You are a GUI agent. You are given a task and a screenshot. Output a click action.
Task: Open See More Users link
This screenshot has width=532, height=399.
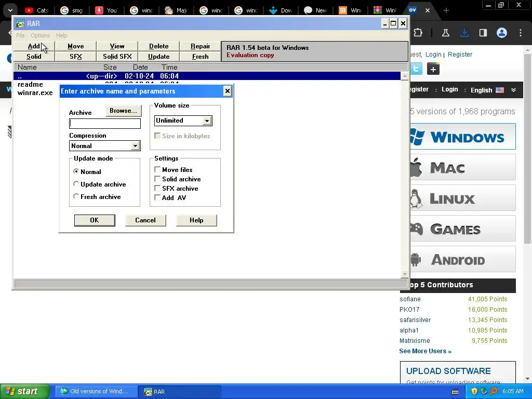point(425,351)
